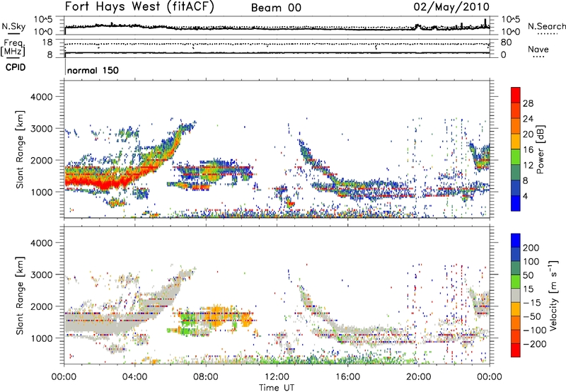This screenshot has width=566, height=392.
Task: Click the date '02/May/2010'
Action: coord(451,7)
